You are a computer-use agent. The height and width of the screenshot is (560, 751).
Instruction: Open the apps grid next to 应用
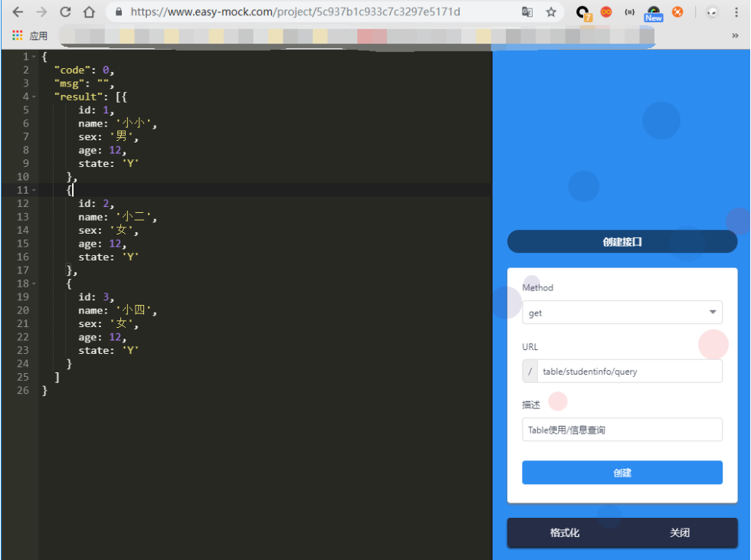pyautogui.click(x=17, y=34)
